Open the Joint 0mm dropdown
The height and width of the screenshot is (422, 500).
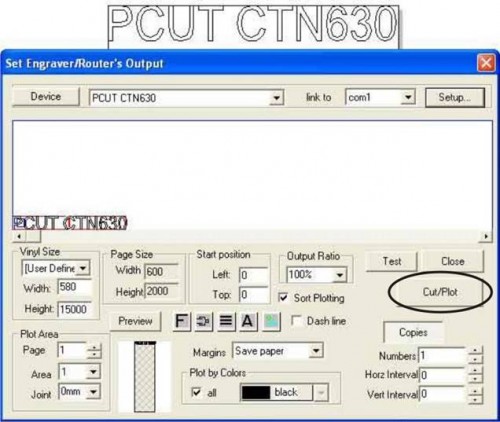(93, 392)
